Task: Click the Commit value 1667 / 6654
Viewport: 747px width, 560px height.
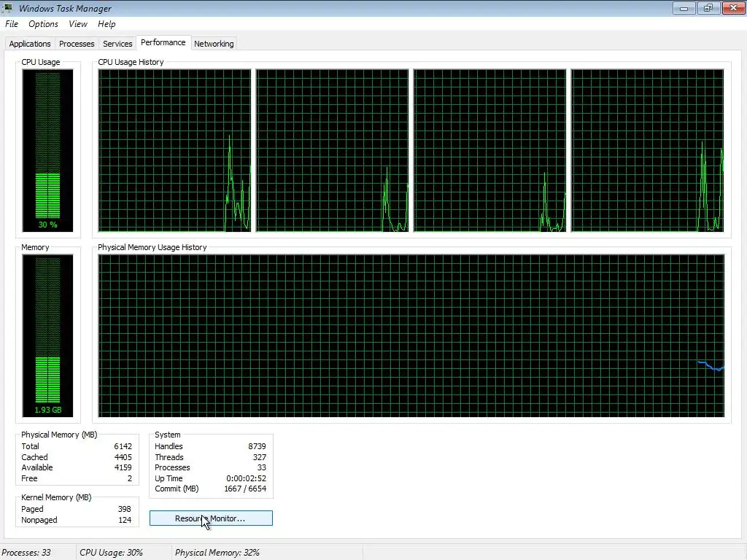Action: tap(245, 489)
